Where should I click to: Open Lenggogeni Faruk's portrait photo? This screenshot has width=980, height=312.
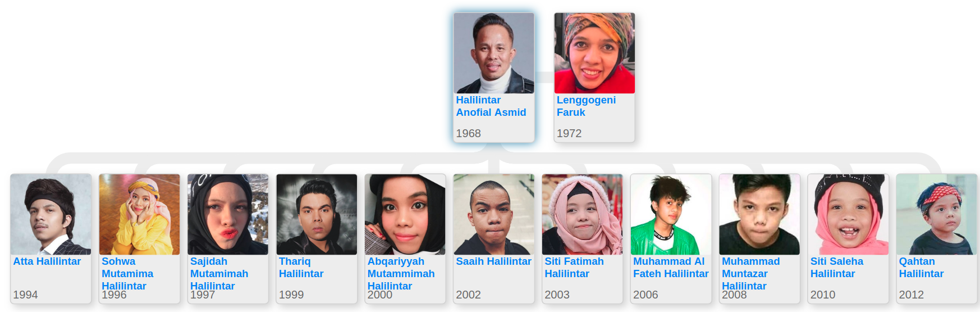click(594, 53)
